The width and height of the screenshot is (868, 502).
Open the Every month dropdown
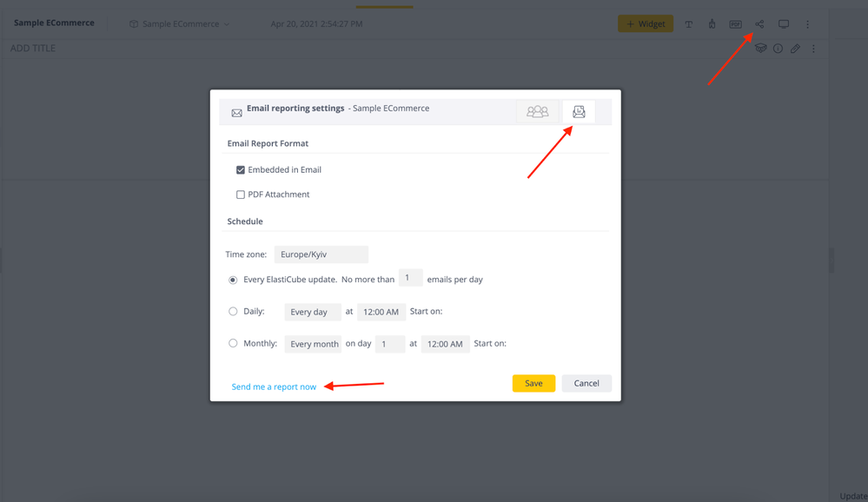[x=314, y=344]
